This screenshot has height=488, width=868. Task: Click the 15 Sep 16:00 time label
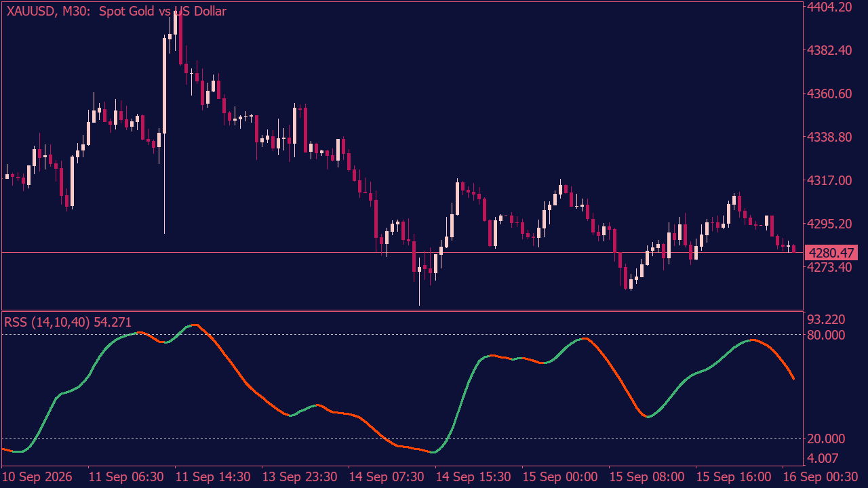(734, 476)
